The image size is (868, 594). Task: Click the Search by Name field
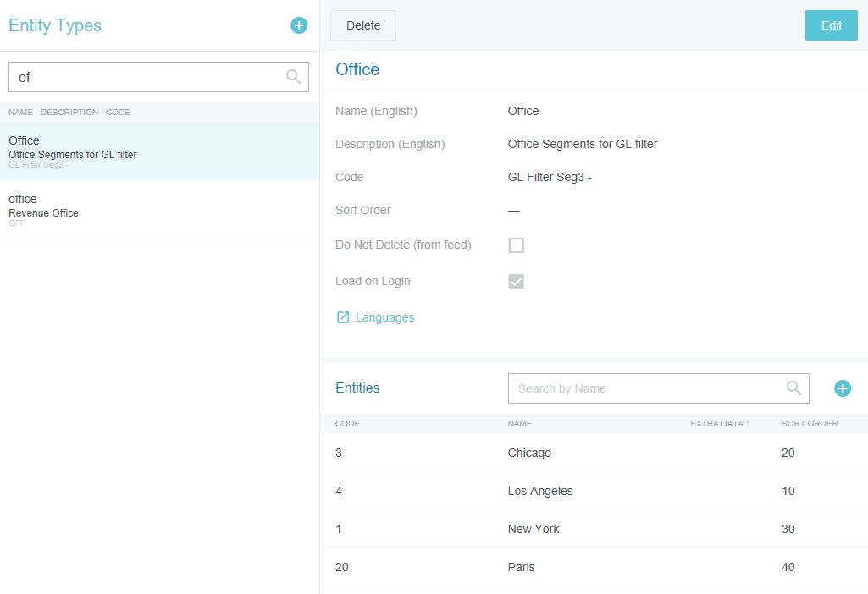click(648, 388)
